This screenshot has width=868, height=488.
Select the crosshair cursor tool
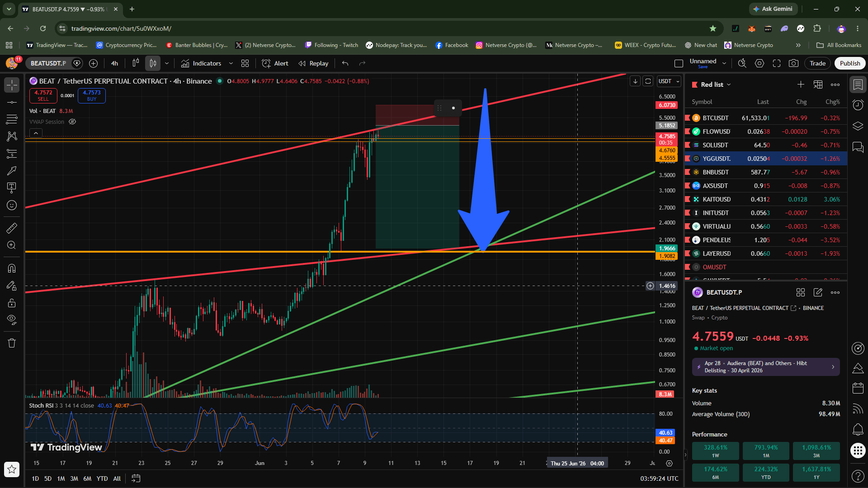click(x=12, y=85)
